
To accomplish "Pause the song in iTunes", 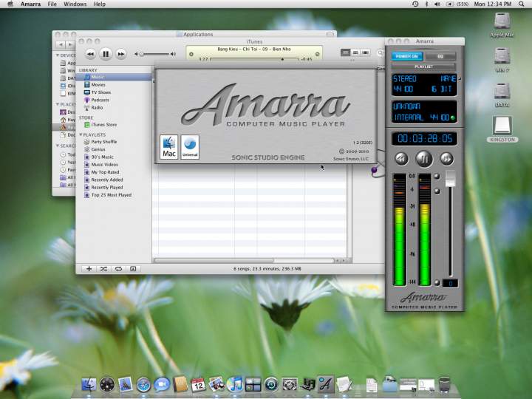I will click(x=106, y=54).
